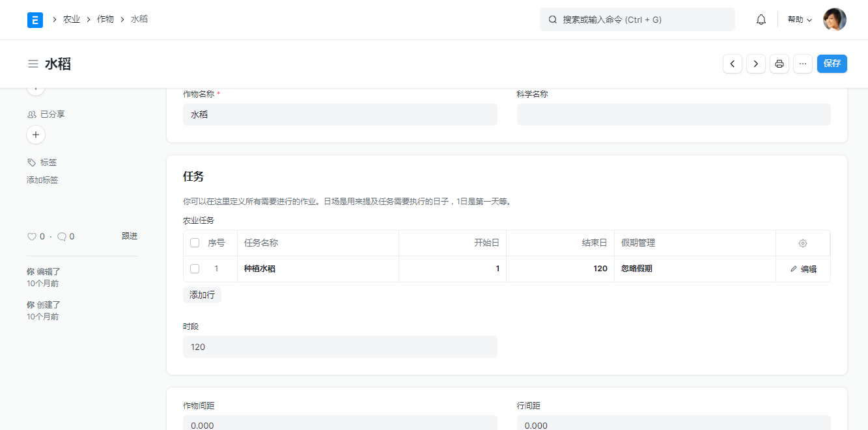Select all rows checkbox in table header
The image size is (868, 430).
[195, 243]
